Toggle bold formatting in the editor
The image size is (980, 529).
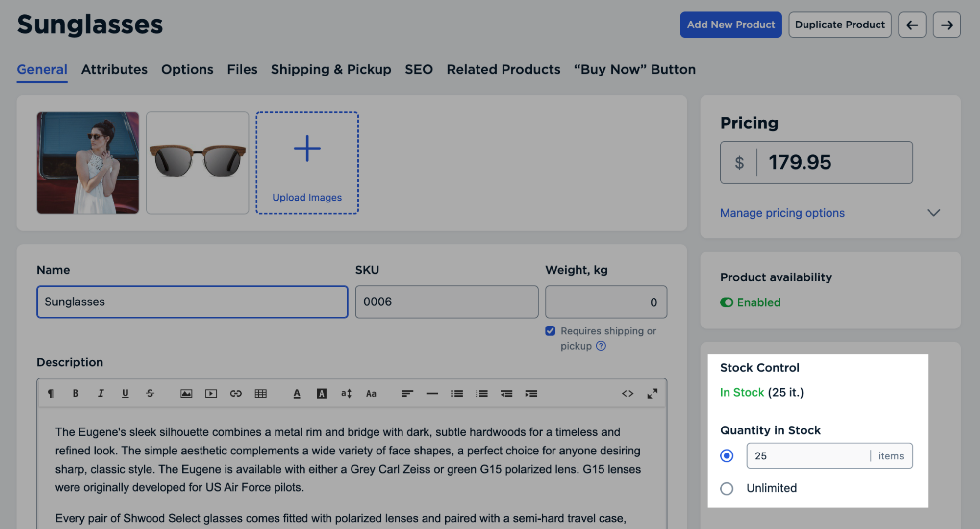pos(75,393)
